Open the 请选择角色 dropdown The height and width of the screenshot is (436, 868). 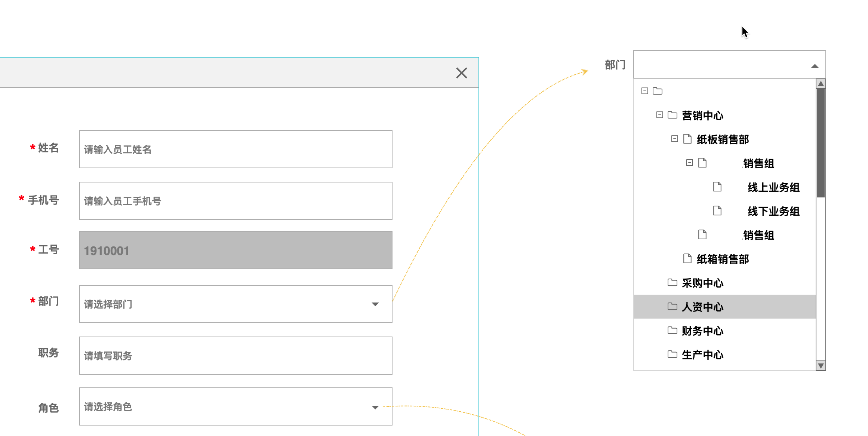tap(375, 407)
